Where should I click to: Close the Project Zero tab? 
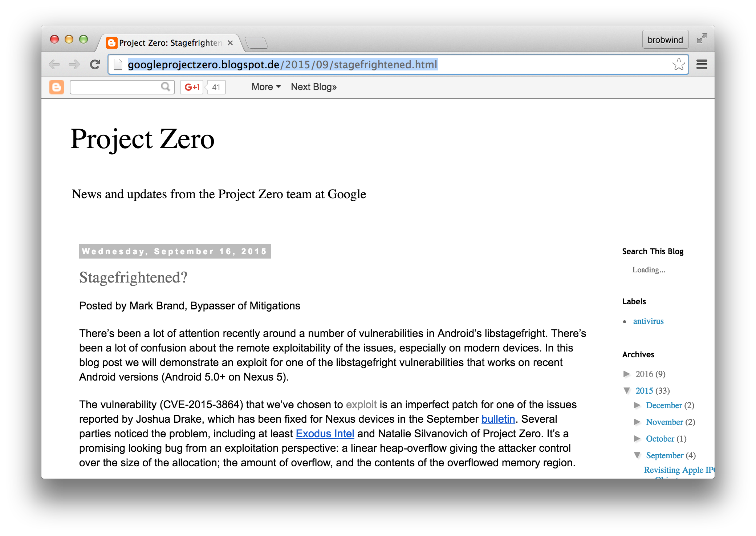coord(230,43)
